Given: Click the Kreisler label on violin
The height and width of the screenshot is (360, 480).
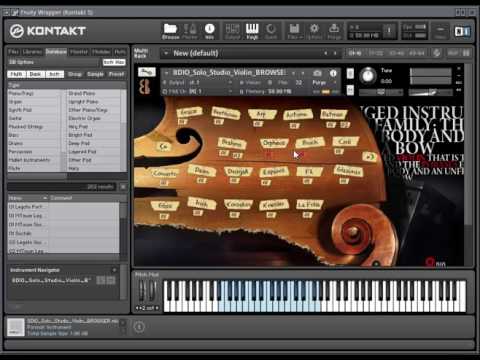Looking at the screenshot, I should pyautogui.click(x=274, y=205).
